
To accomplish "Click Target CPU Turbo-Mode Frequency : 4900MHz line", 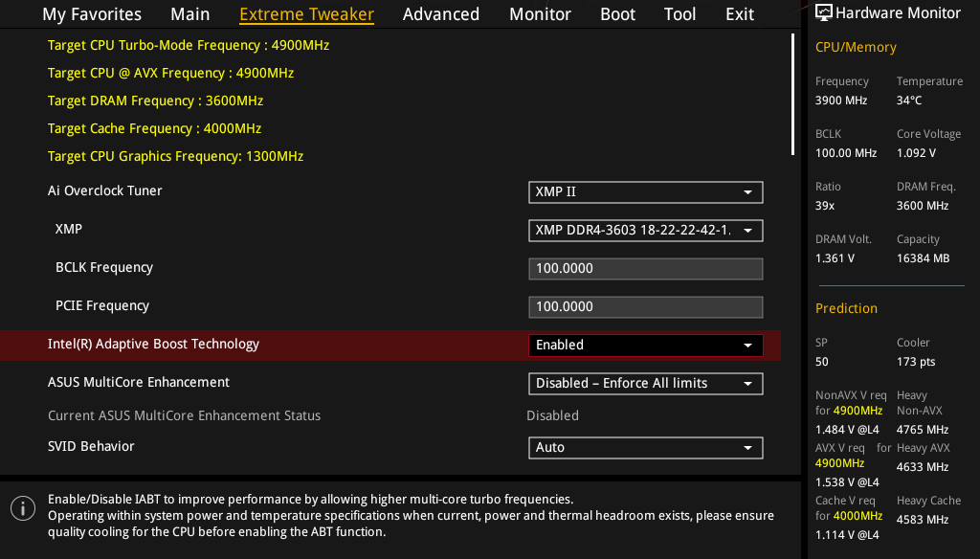I will 189,45.
